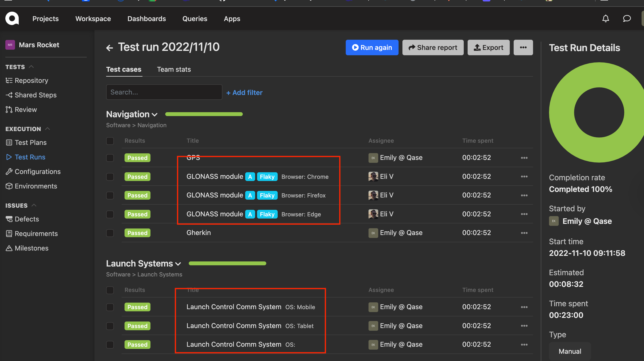Screen dimensions: 644x361
Task: Click the Add filter link
Action: pos(244,93)
